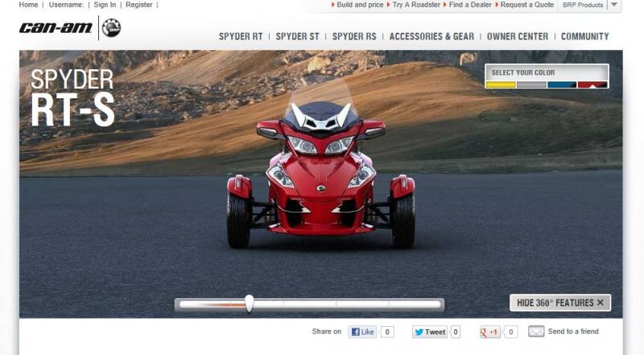
Task: Open the Spyder RT menu
Action: click(x=241, y=36)
